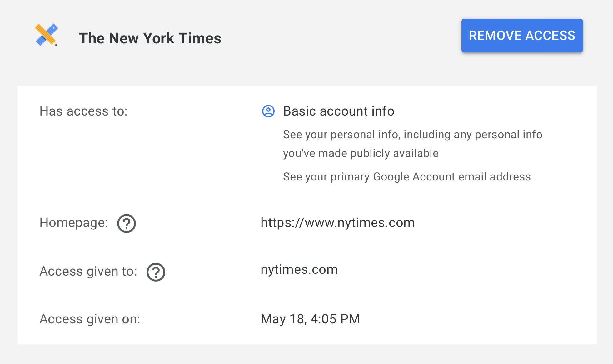Screen dimensions: 613x364
Task: Click the word ACCESS in blue button
Action: (550, 36)
